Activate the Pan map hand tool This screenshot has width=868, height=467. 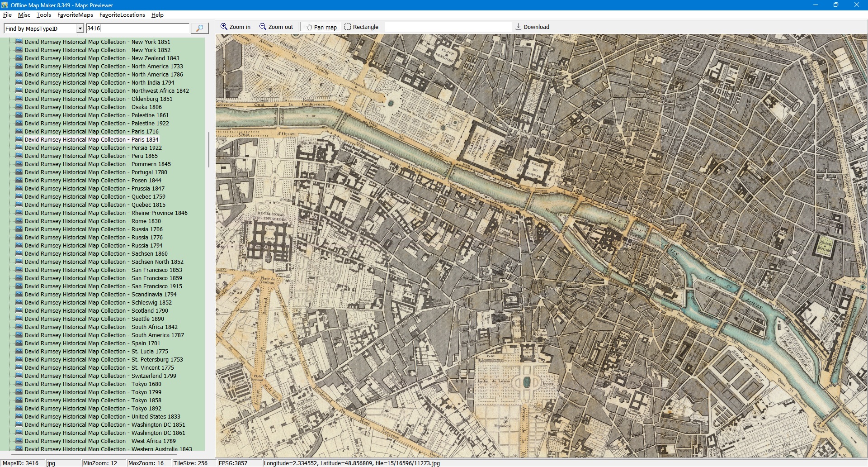pyautogui.click(x=321, y=27)
